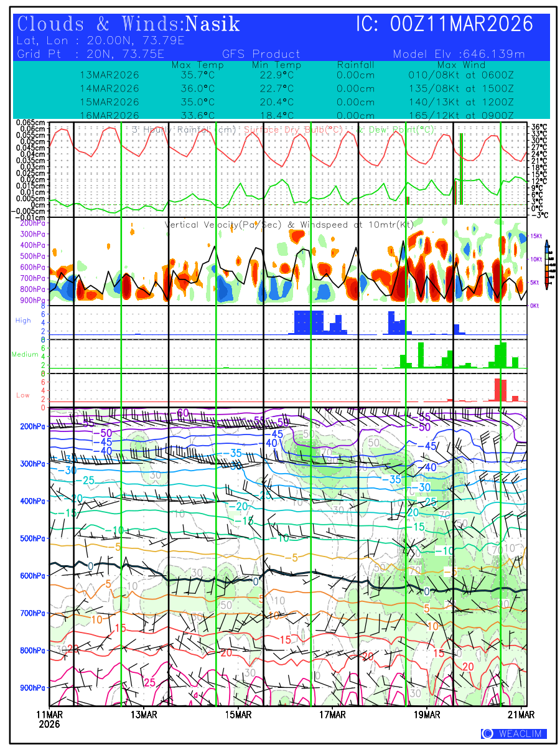Viewport: 560px width, 747px height.
Task: Click the 15Kt label on the windspeed axis
Action: (x=538, y=236)
